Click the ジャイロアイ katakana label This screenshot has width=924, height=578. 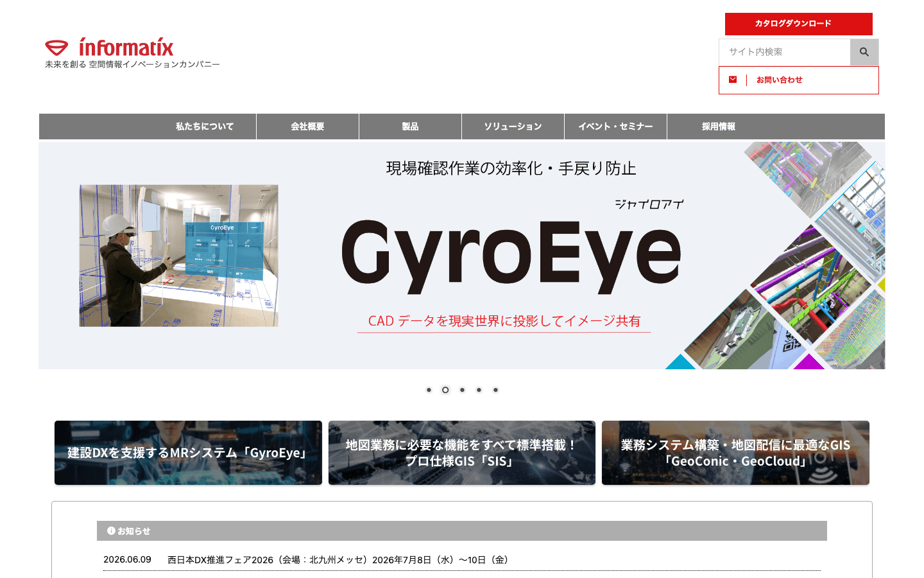[x=649, y=204]
